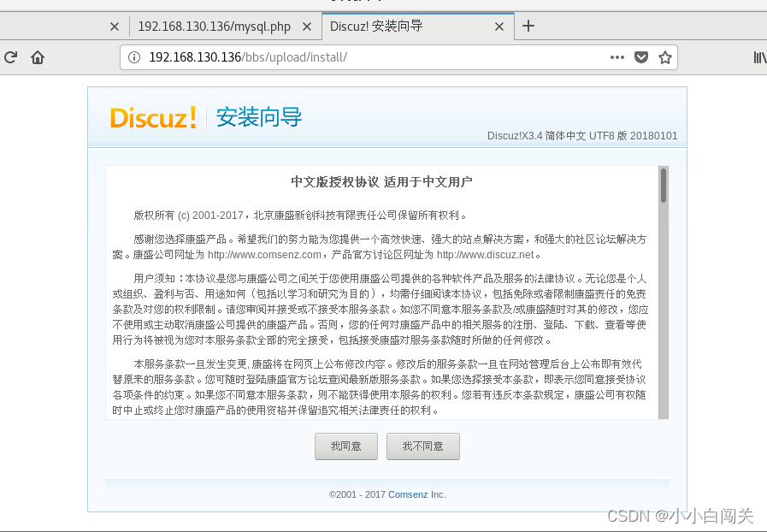Go to the browser home page icon

(38, 57)
